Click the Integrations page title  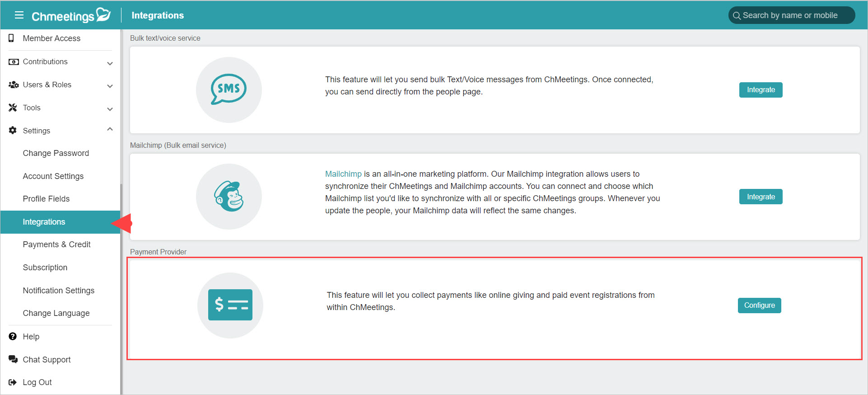coord(158,15)
